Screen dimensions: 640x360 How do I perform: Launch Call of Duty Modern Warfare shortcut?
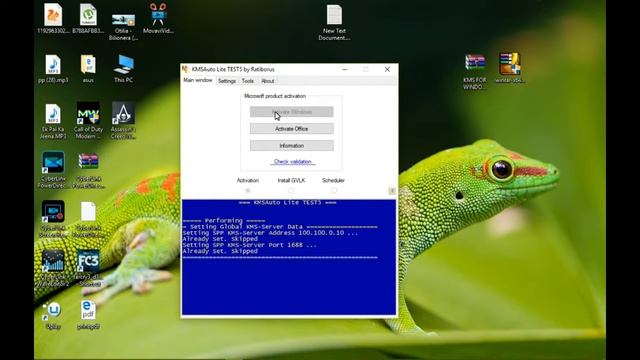point(88,113)
